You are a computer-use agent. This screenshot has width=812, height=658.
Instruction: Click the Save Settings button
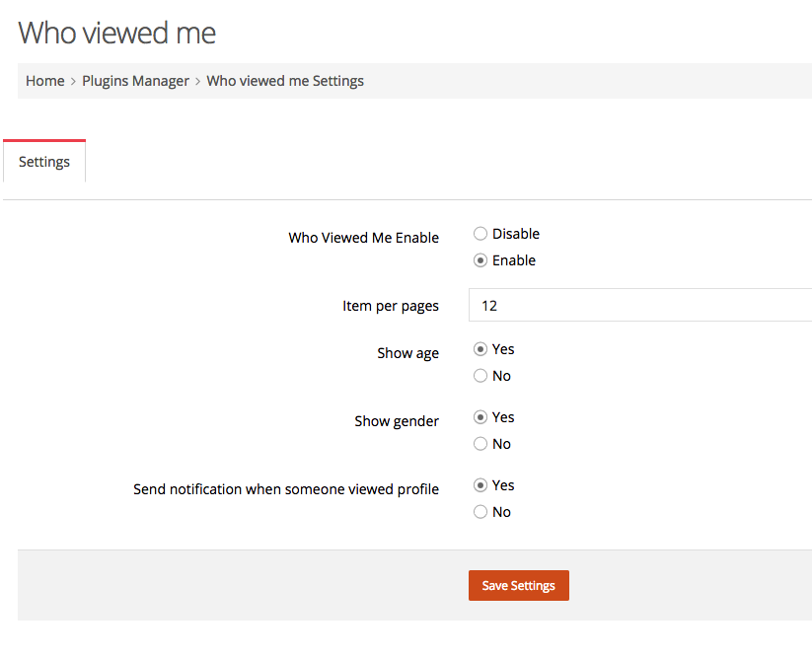point(518,586)
